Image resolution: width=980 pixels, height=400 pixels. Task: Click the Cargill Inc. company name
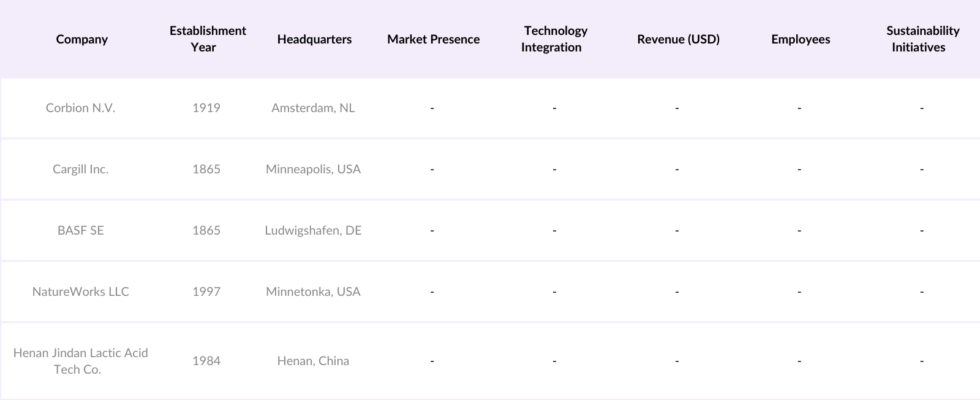coord(80,169)
